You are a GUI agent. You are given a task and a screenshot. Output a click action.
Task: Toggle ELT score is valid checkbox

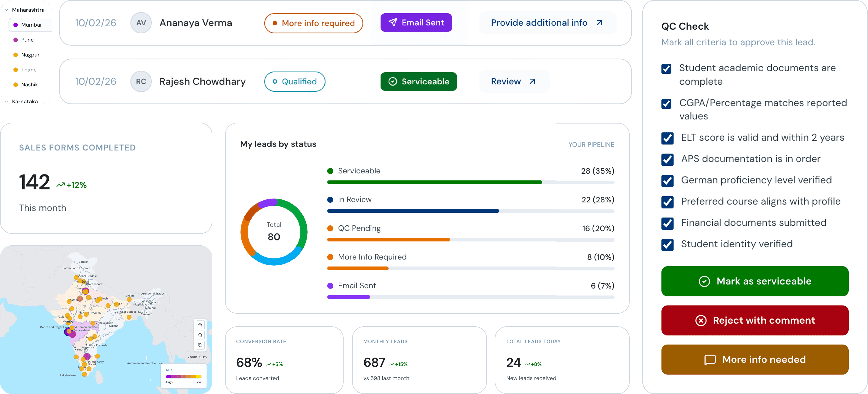click(x=667, y=138)
